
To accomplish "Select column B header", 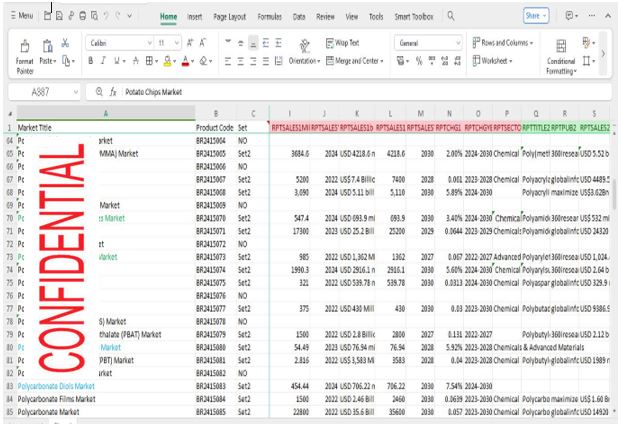I will pos(215,114).
